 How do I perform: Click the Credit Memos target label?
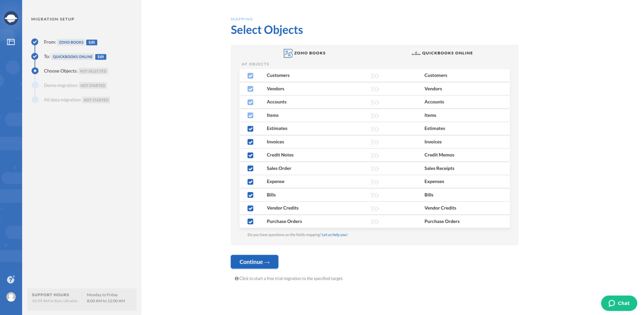439,155
